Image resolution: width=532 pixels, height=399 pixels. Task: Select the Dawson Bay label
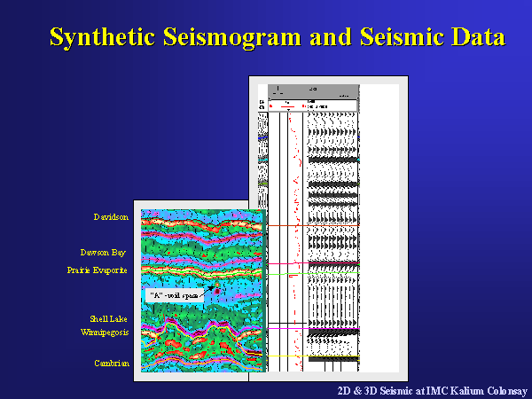(x=106, y=252)
